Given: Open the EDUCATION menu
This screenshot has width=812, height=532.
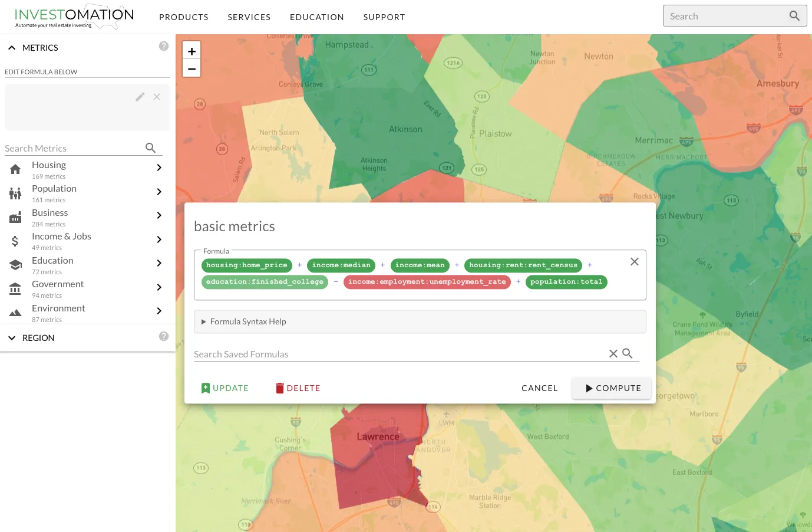Looking at the screenshot, I should 316,17.
